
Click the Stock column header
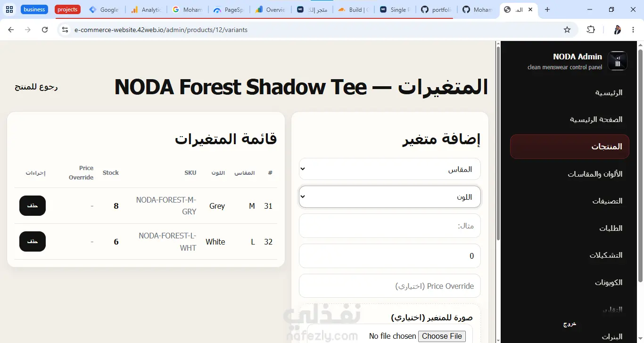point(111,173)
